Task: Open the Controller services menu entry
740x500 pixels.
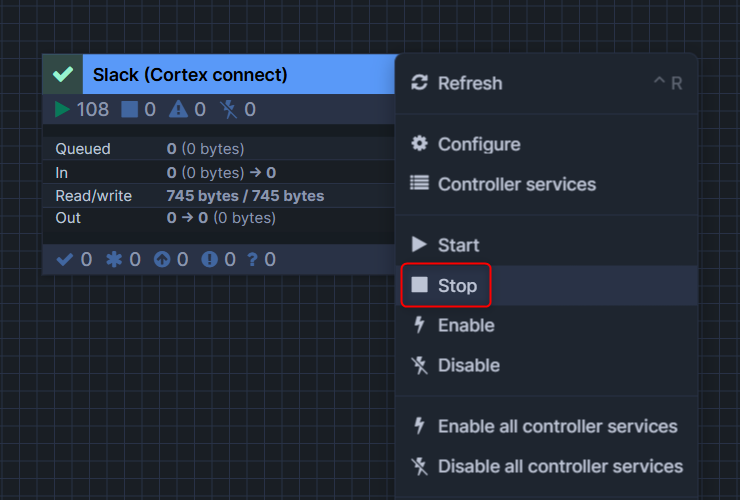Action: click(x=516, y=185)
